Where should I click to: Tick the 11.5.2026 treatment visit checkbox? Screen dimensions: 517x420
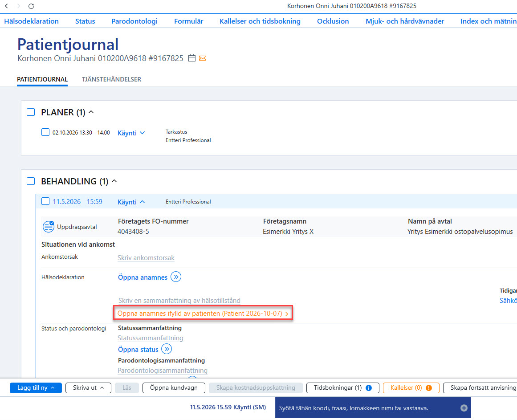[x=45, y=201]
